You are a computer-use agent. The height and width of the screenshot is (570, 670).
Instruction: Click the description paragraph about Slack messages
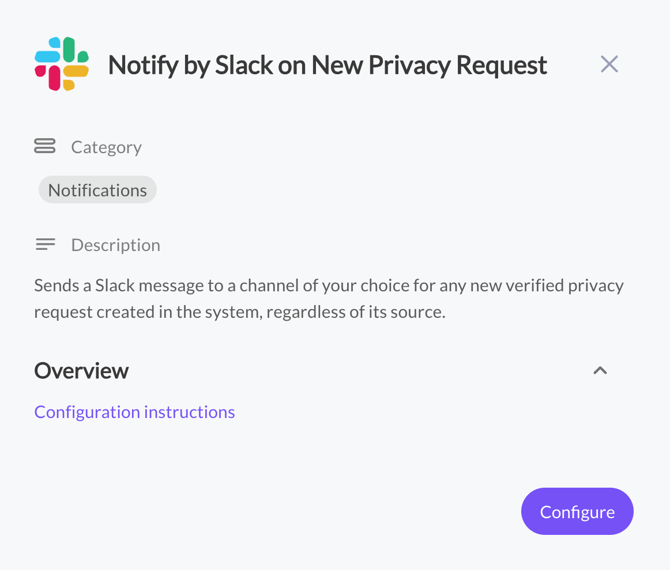point(328,298)
